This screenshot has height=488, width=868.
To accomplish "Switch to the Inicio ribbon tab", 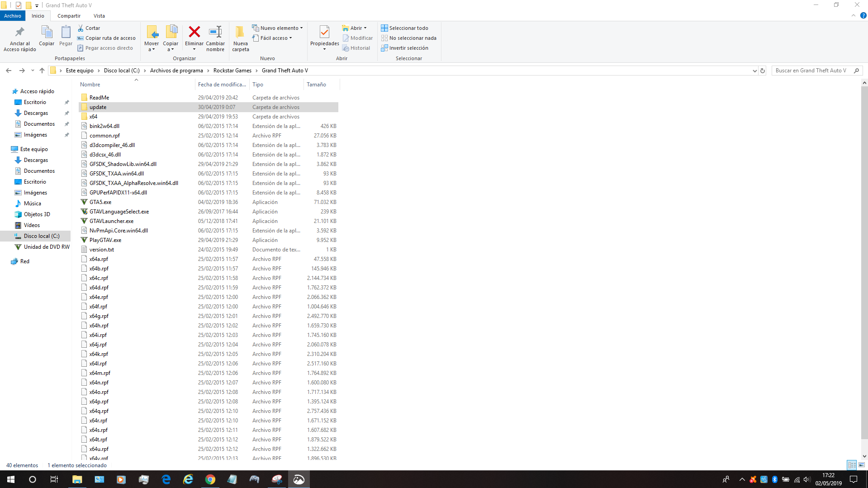I will tap(38, 16).
